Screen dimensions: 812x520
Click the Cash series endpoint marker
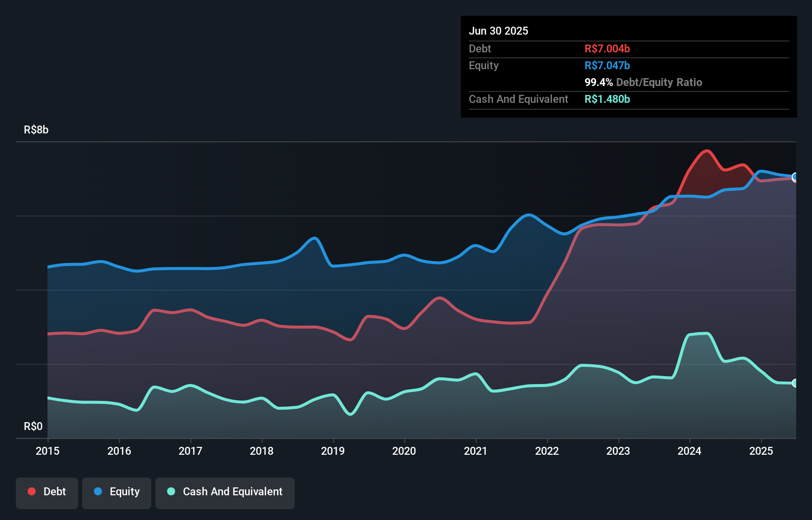[x=795, y=382]
